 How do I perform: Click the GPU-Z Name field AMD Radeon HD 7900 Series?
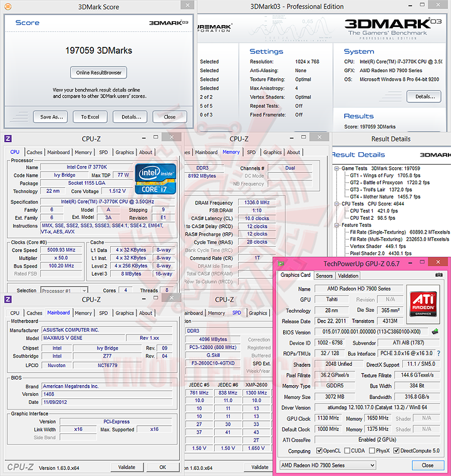coord(359,288)
